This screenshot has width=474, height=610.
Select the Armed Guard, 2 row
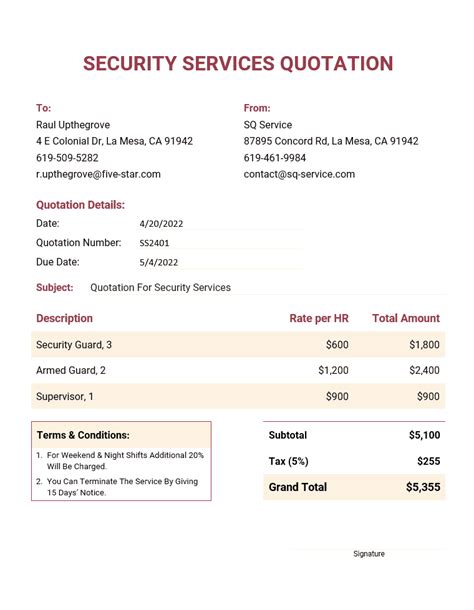point(238,370)
